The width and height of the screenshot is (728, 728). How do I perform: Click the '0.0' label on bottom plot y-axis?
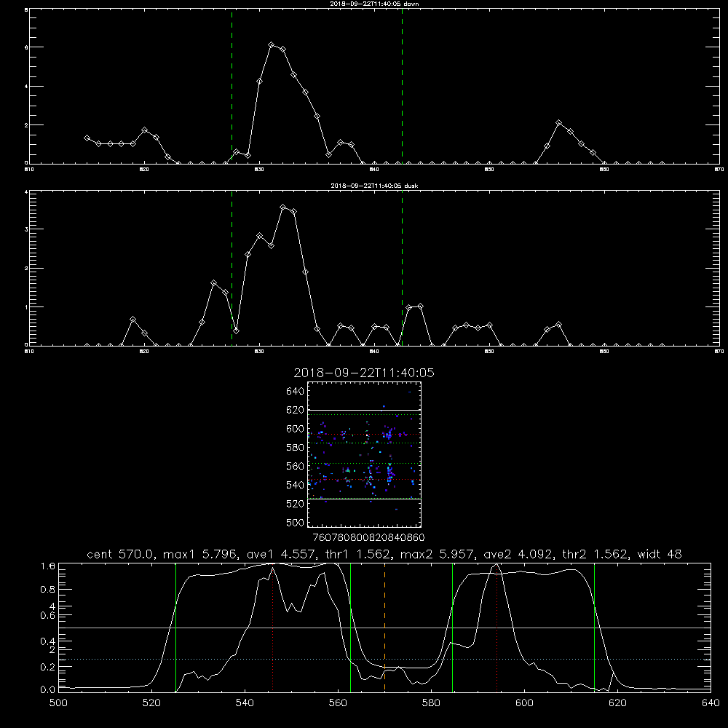(x=48, y=689)
